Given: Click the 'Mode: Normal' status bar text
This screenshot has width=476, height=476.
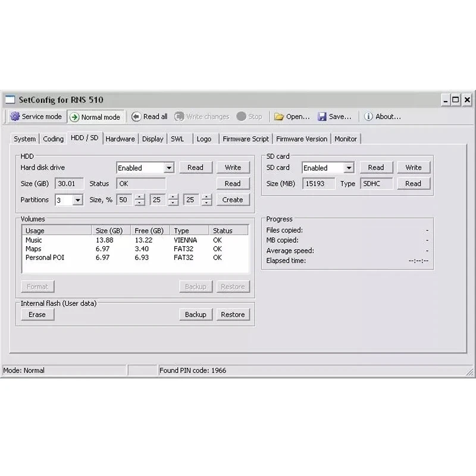Looking at the screenshot, I should (24, 370).
